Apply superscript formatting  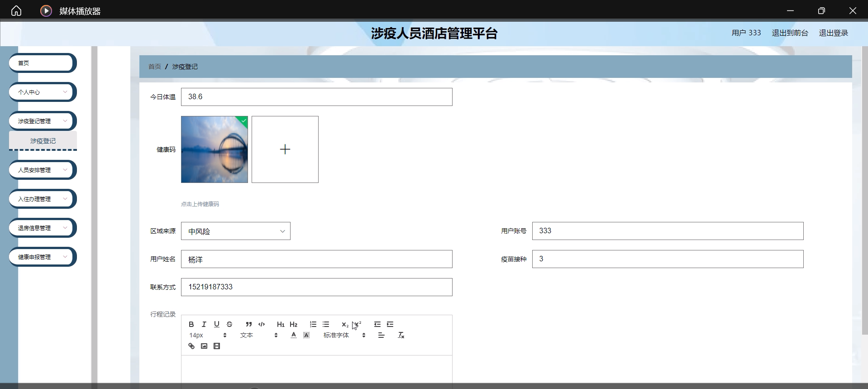[x=358, y=324]
